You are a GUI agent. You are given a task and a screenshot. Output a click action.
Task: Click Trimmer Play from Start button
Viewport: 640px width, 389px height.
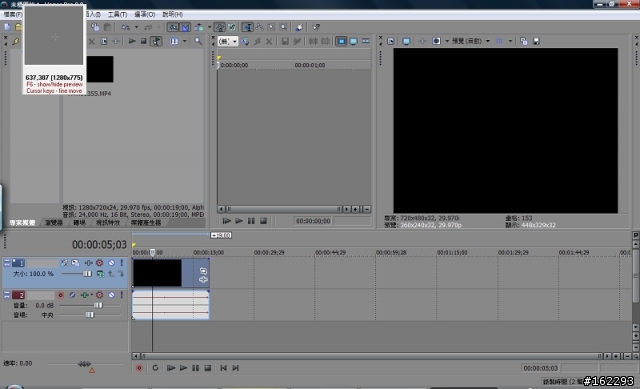point(227,221)
